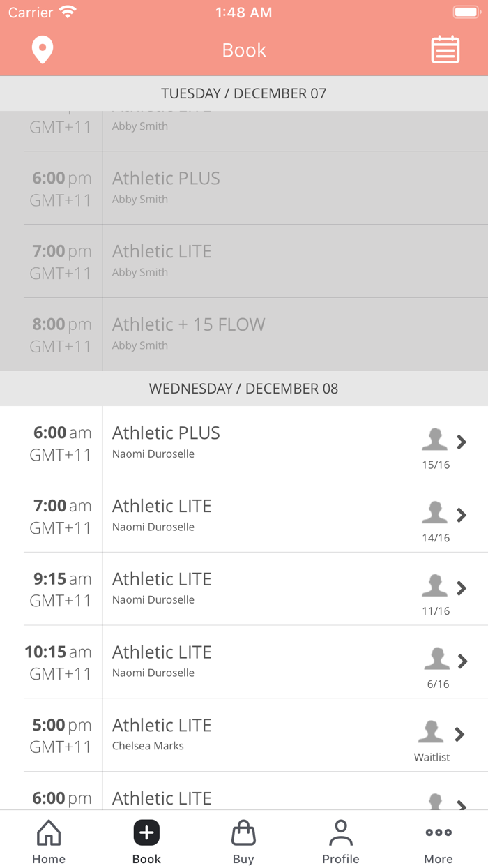The height and width of the screenshot is (868, 488).
Task: Open Tuesday 8:00 pm Athletic + 15 FLOW
Action: click(x=244, y=334)
